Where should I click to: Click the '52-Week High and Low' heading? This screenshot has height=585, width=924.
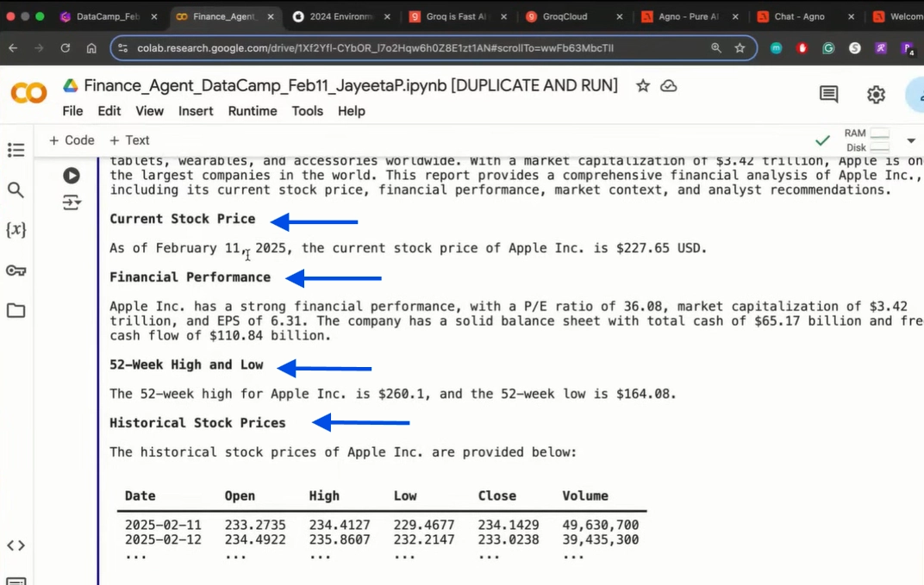point(186,365)
